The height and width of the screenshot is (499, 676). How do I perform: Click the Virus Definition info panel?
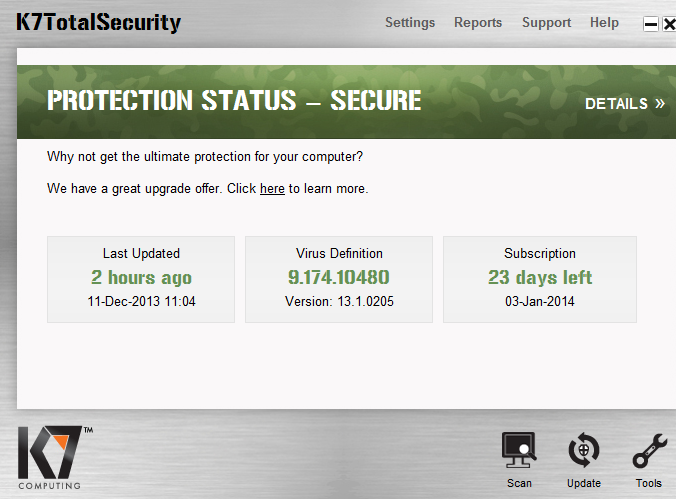click(339, 279)
